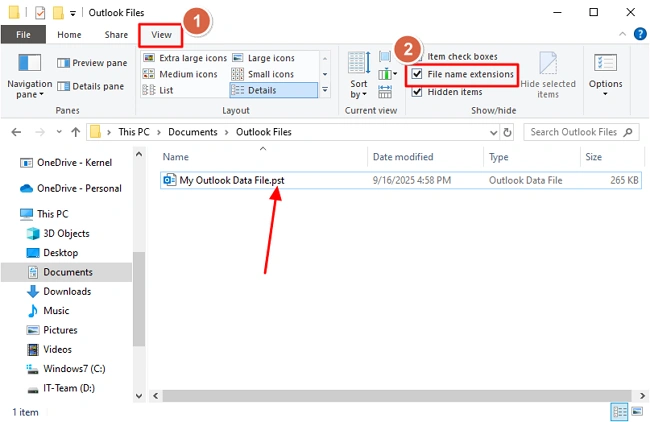
Task: Sort by the Date modified column
Action: [x=425, y=157]
